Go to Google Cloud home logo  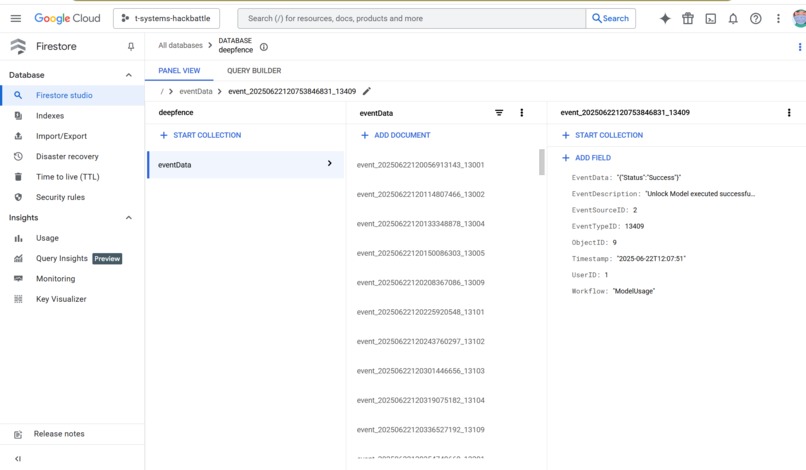point(67,19)
